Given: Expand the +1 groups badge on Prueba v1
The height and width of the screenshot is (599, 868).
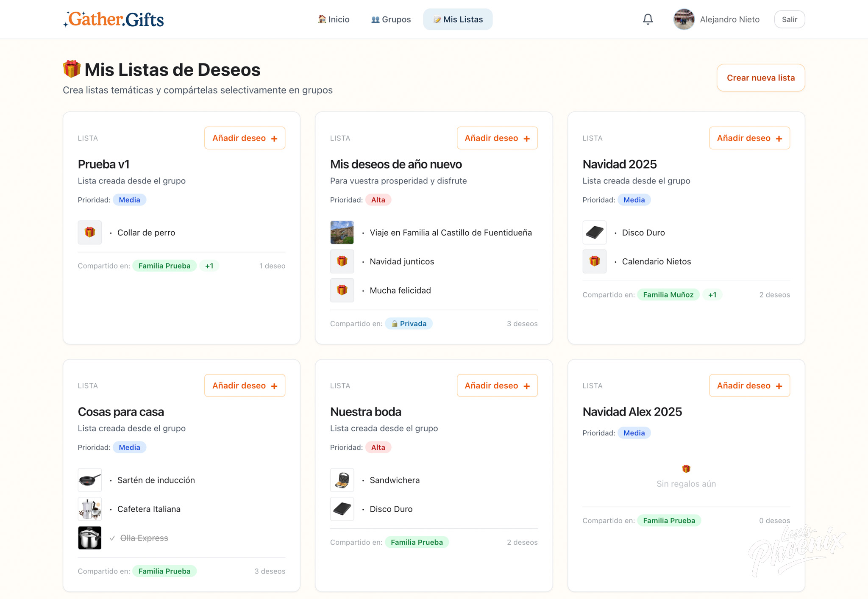Looking at the screenshot, I should [x=209, y=266].
